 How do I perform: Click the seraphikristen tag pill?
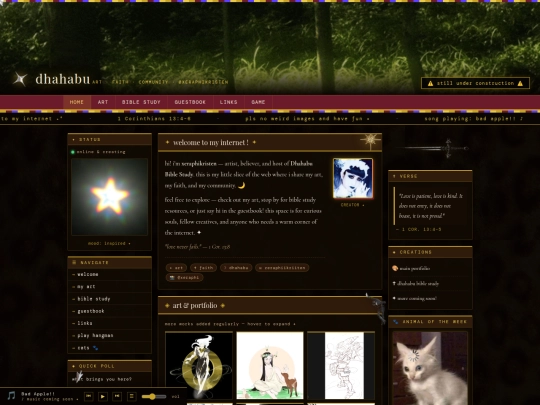point(282,268)
